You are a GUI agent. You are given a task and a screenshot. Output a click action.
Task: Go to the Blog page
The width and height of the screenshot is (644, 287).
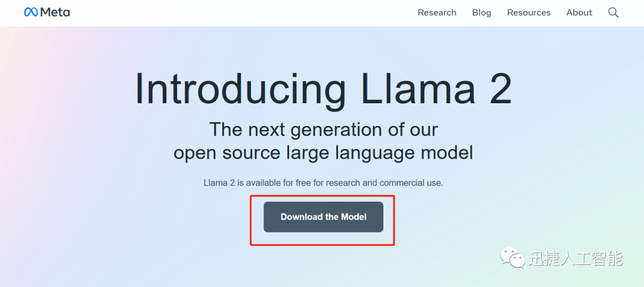[x=481, y=13]
